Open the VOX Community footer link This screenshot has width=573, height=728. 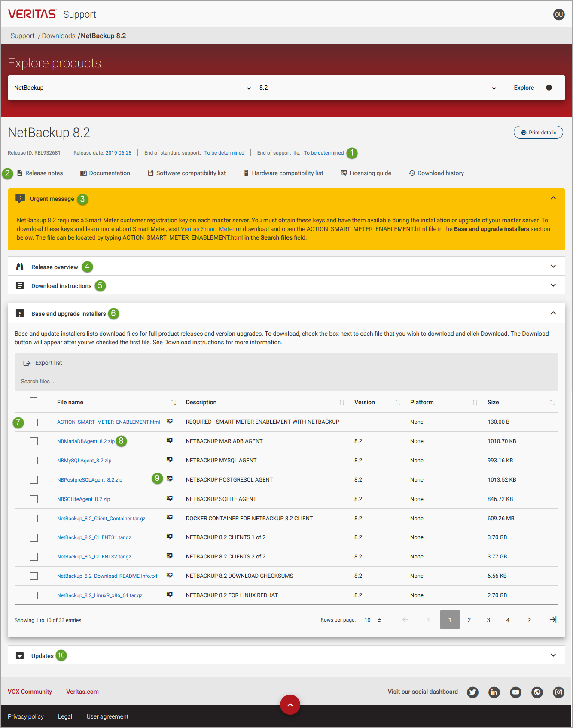click(x=30, y=692)
